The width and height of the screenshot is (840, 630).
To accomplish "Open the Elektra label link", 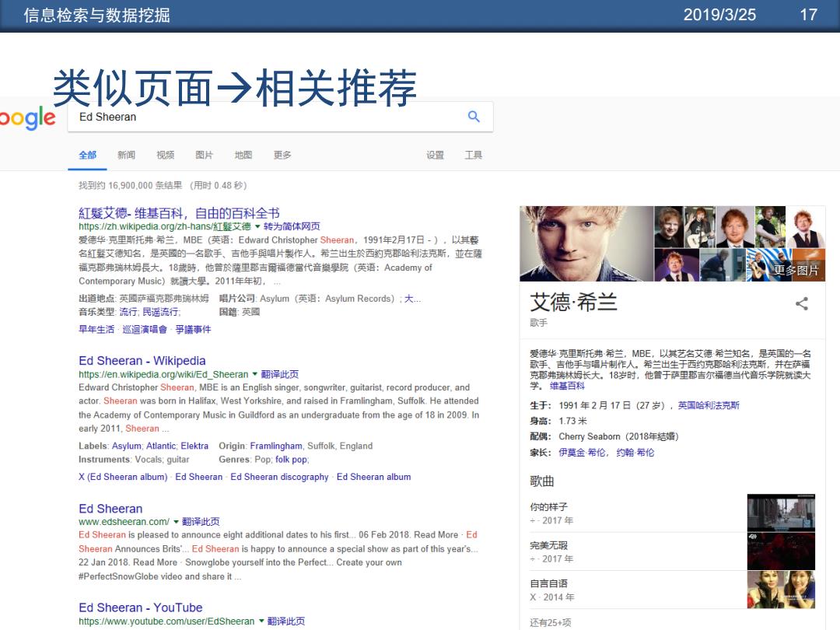I will pyautogui.click(x=194, y=446).
